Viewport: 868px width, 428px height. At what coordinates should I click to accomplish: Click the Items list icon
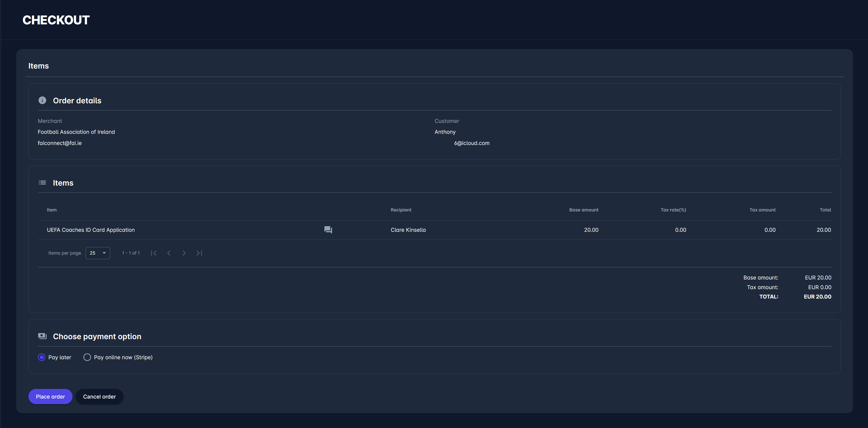[x=42, y=183]
